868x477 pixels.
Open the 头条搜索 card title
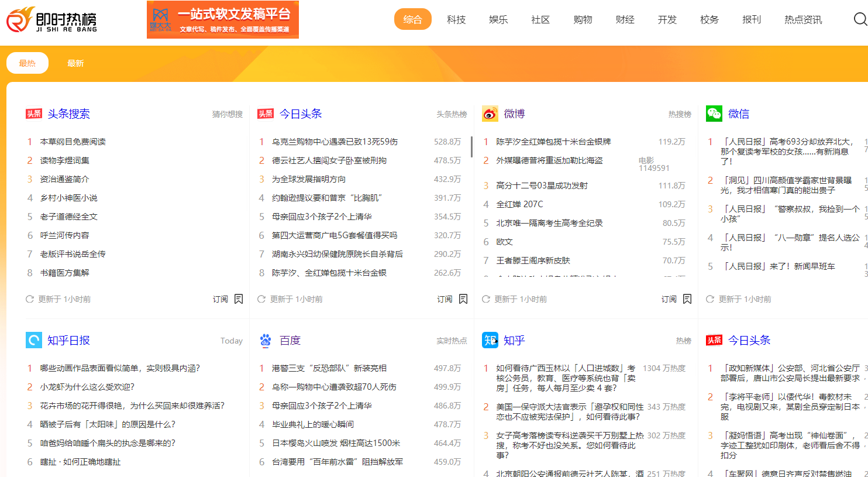[x=69, y=114]
